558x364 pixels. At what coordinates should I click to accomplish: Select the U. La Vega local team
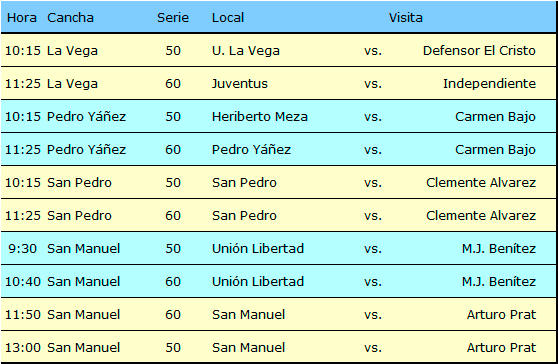pos(246,51)
